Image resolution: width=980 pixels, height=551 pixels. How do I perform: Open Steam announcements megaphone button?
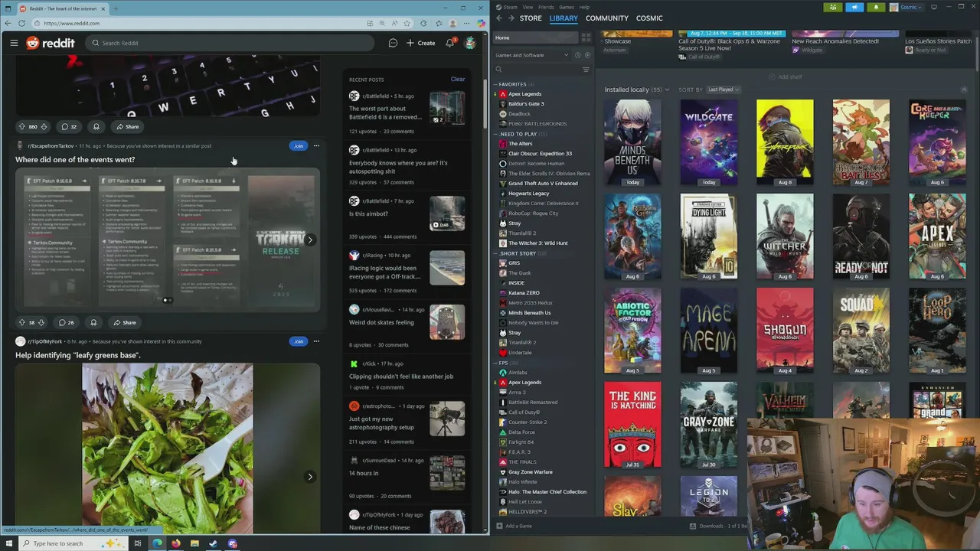(x=854, y=7)
